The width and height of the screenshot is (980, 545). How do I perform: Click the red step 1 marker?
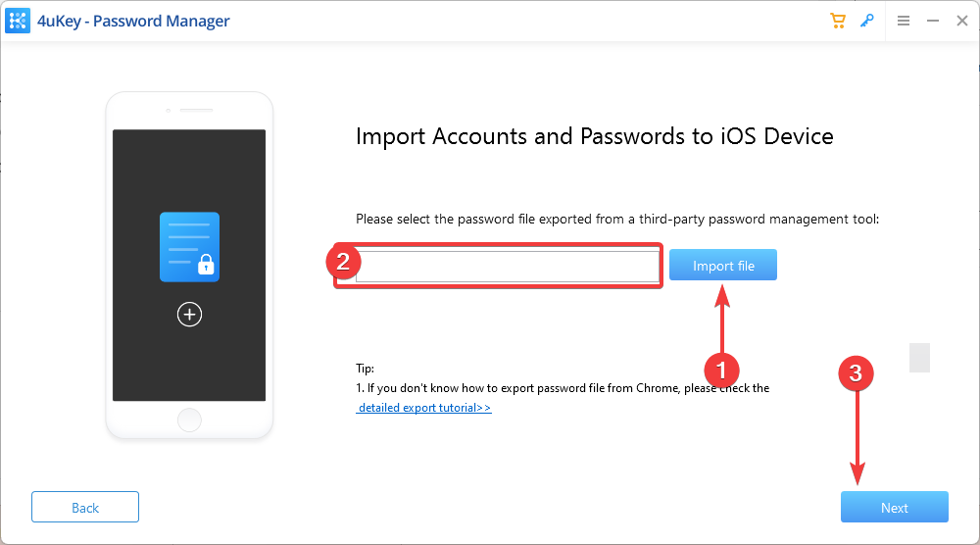722,370
